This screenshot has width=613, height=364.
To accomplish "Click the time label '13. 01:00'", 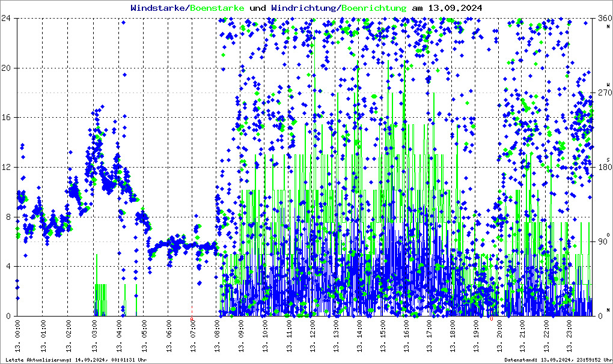I will coord(43,336).
